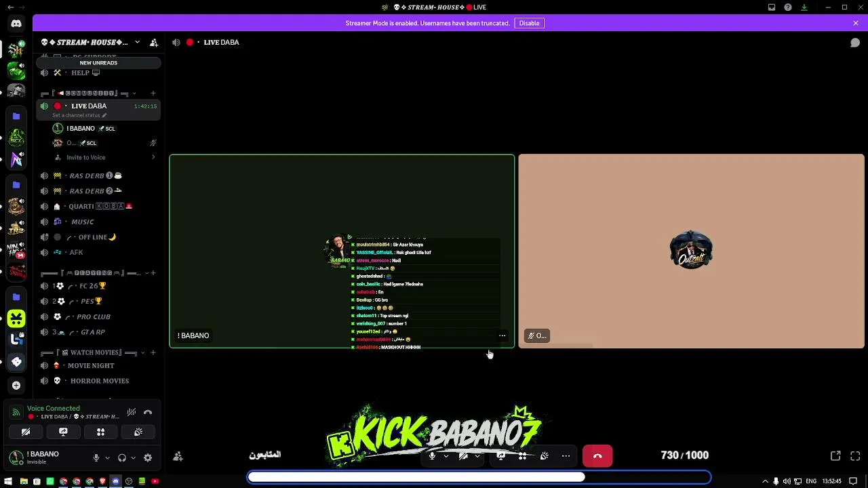868x488 pixels.
Task: Create channel in Community category
Action: [x=153, y=93]
